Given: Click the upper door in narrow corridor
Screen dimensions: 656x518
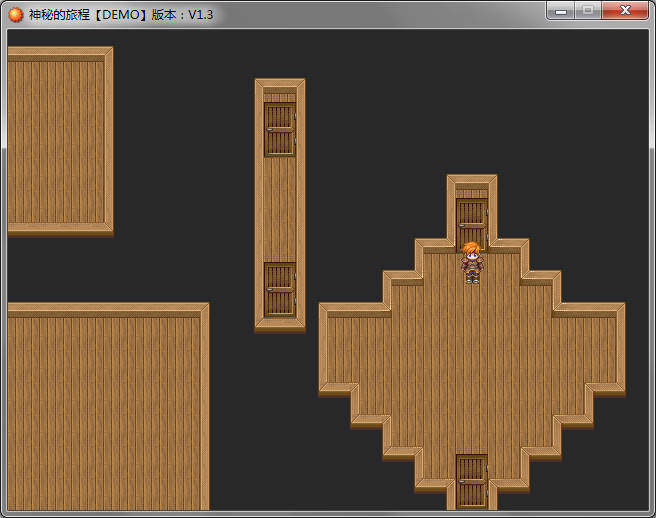Looking at the screenshot, I should [x=280, y=129].
